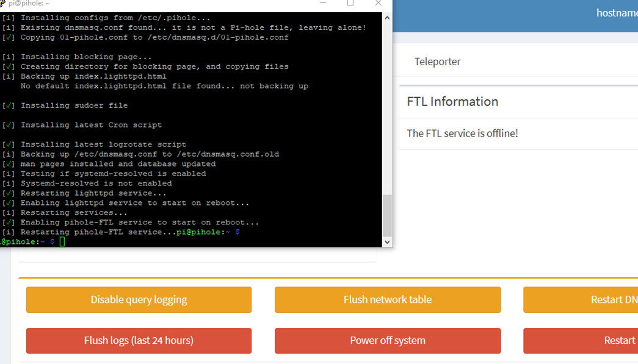Click the PuTTY icon in terminal title bar

[2, 3]
